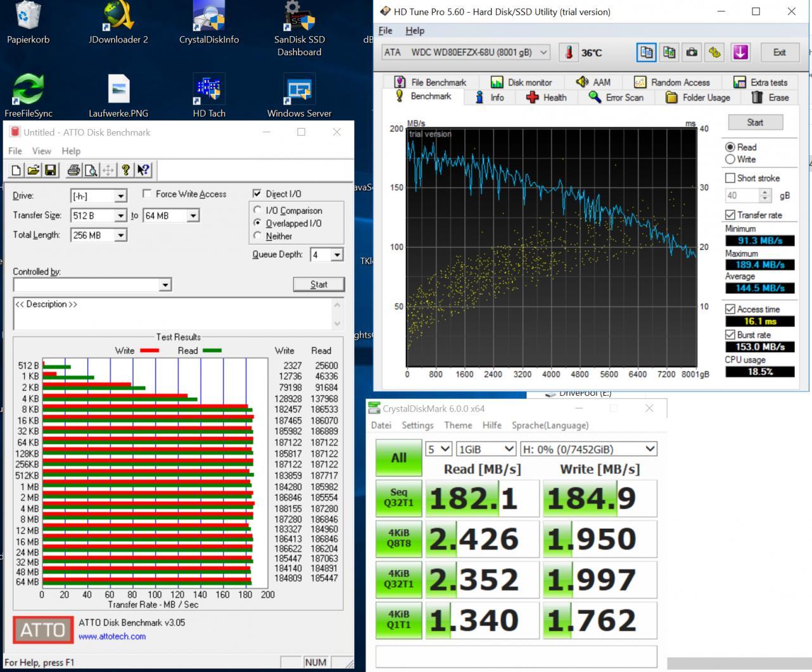
Task: Open Laufwerke.PNG file on desktop
Action: 118,96
